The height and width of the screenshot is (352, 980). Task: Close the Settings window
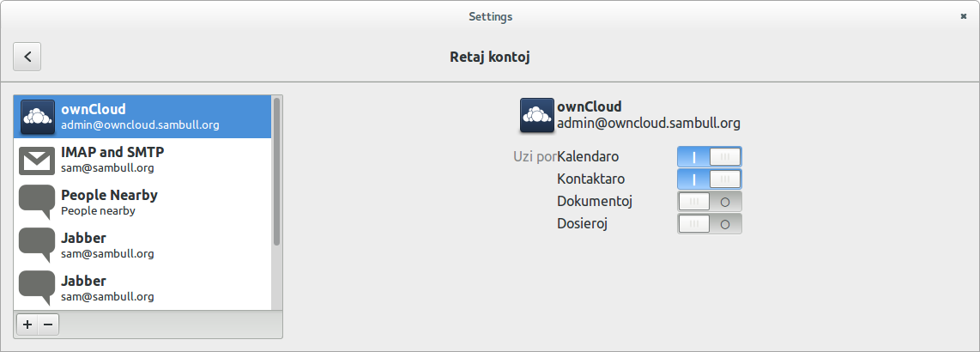point(964,16)
